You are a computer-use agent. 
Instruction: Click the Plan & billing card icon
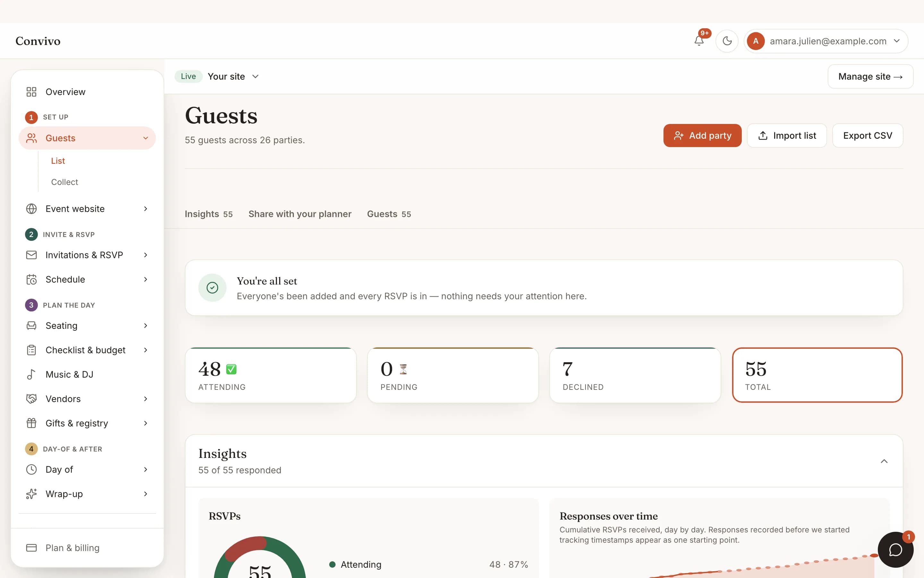[x=31, y=548]
